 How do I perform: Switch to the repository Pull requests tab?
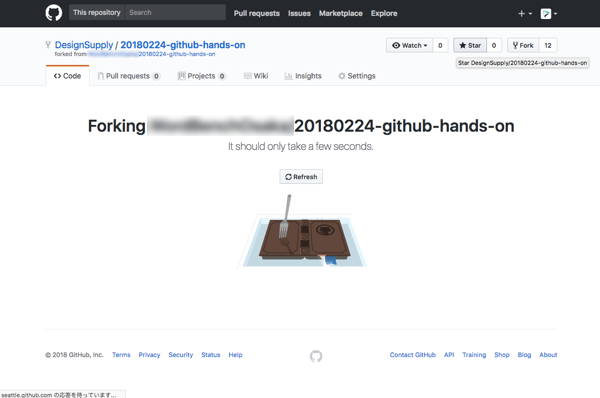pos(129,76)
